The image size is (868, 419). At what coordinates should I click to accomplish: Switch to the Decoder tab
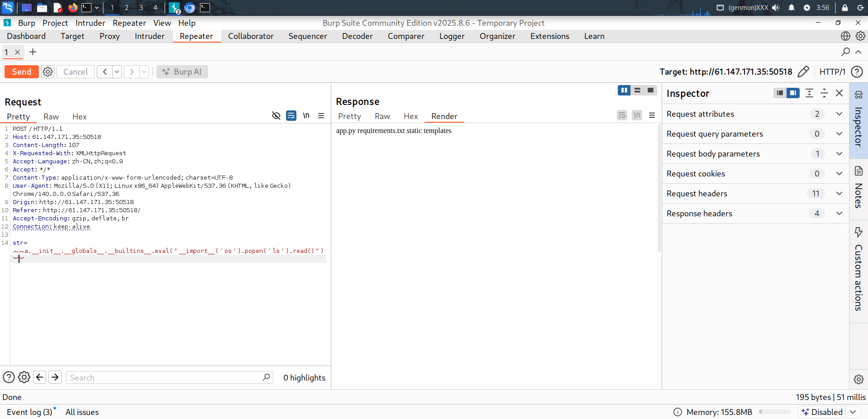(357, 36)
